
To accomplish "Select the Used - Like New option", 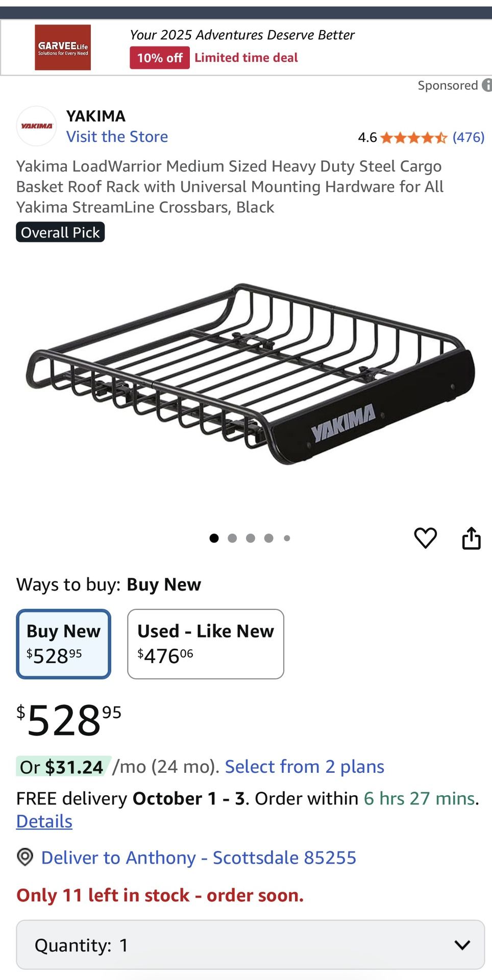I will tap(205, 644).
